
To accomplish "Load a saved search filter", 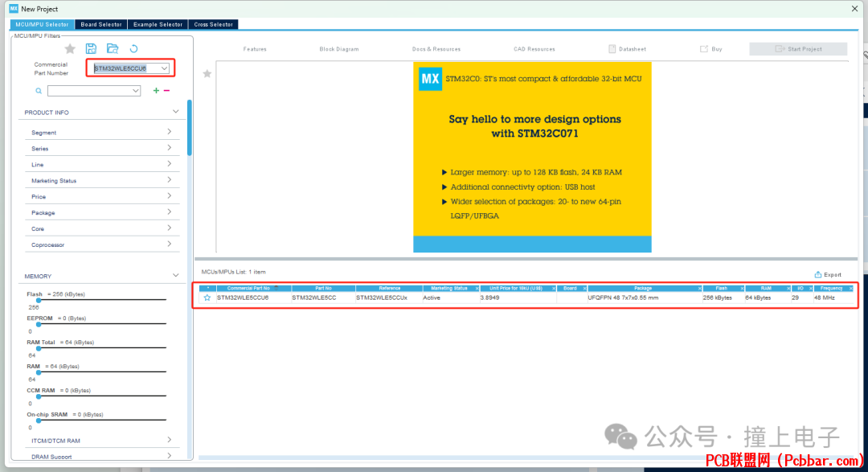I will click(x=113, y=49).
